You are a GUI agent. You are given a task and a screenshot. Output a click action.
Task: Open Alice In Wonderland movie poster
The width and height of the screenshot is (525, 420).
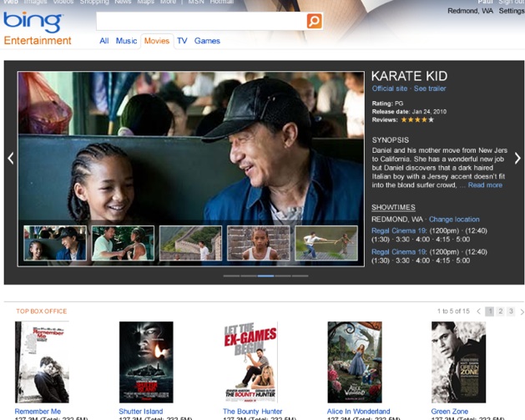click(355, 362)
